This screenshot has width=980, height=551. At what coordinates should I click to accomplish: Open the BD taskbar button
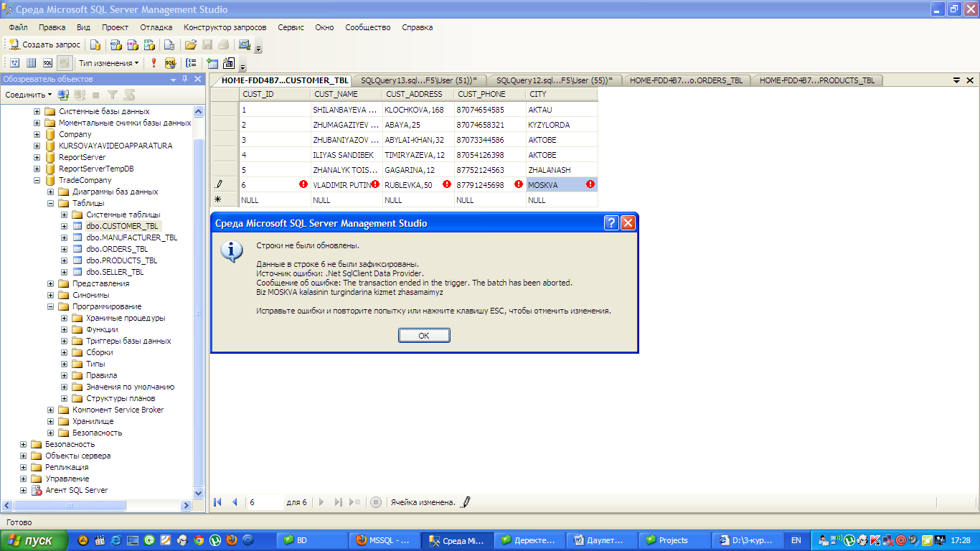click(x=313, y=540)
